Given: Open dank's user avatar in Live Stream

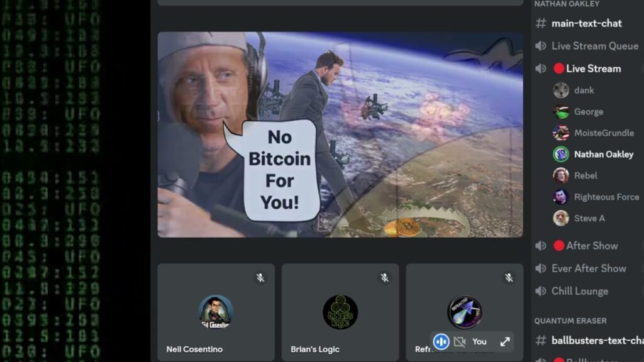Looking at the screenshot, I should coord(560,90).
